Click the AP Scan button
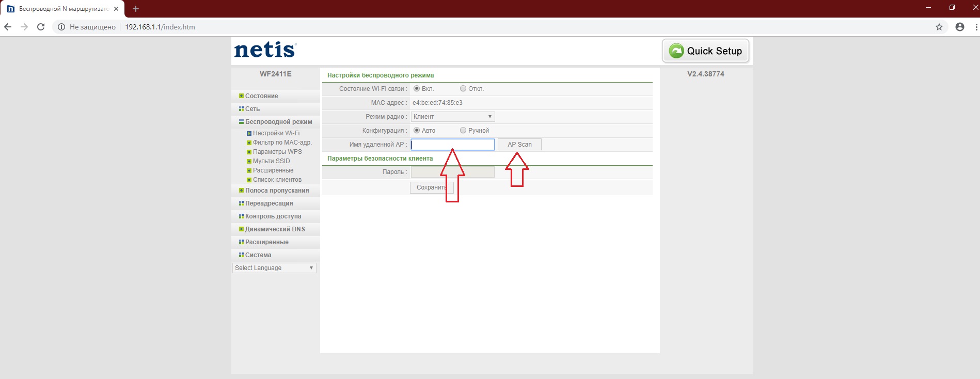 pyautogui.click(x=519, y=145)
